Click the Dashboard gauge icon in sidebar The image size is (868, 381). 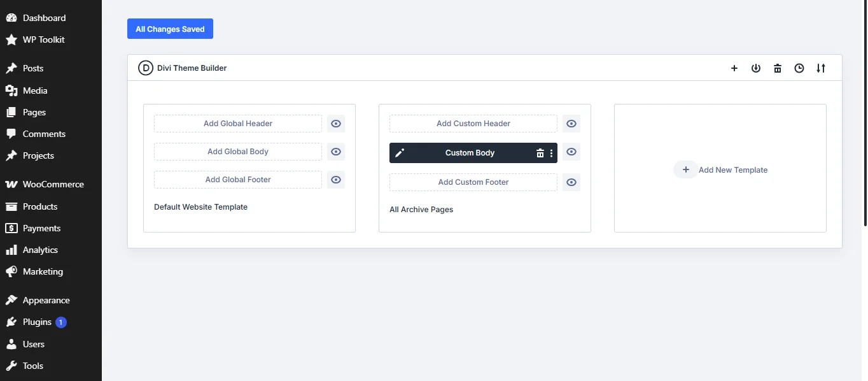pyautogui.click(x=11, y=18)
